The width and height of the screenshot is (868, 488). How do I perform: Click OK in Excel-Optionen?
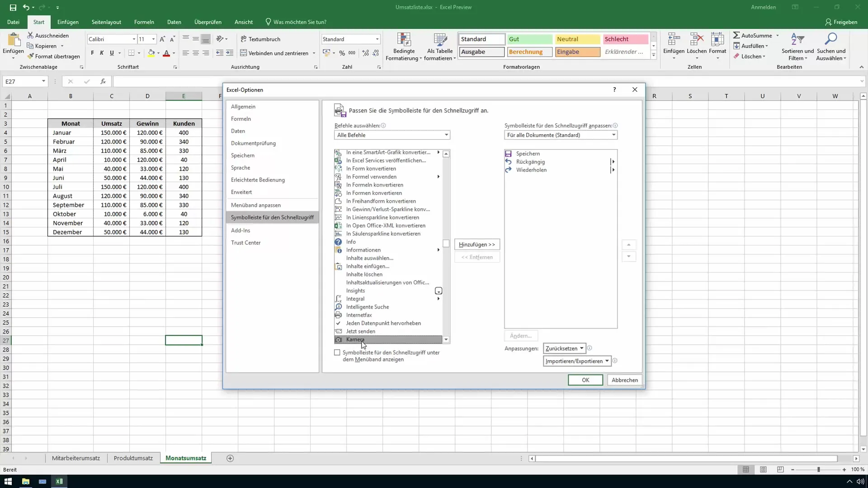(585, 380)
